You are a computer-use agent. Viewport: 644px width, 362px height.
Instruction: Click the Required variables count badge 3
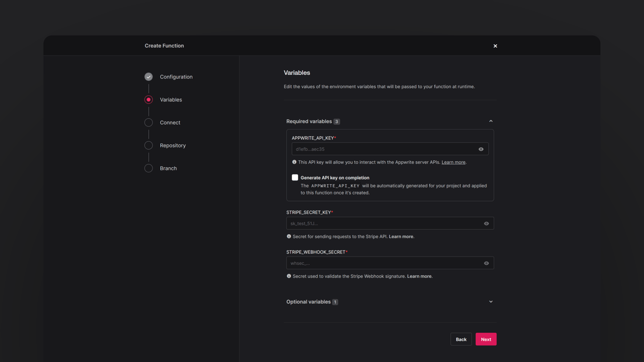(337, 122)
